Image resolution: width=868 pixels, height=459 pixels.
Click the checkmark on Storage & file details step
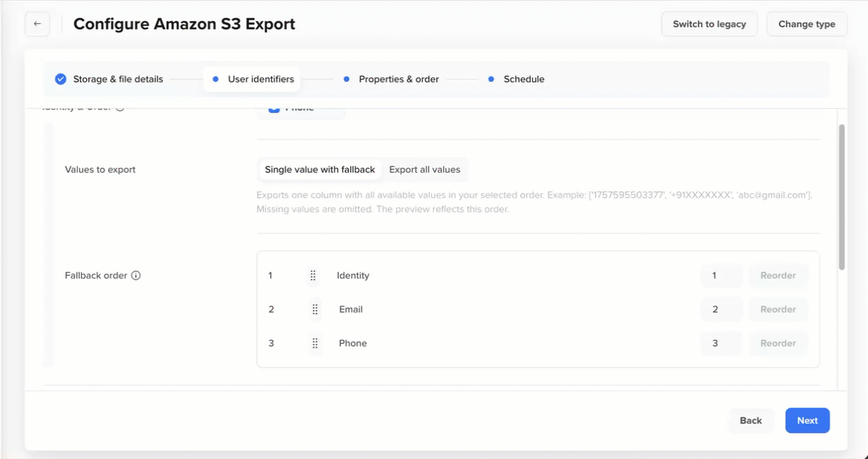click(60, 78)
